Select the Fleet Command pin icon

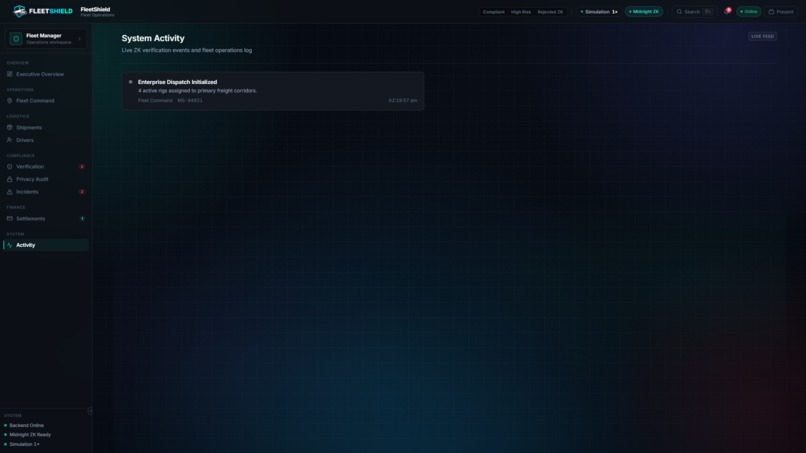tap(9, 101)
